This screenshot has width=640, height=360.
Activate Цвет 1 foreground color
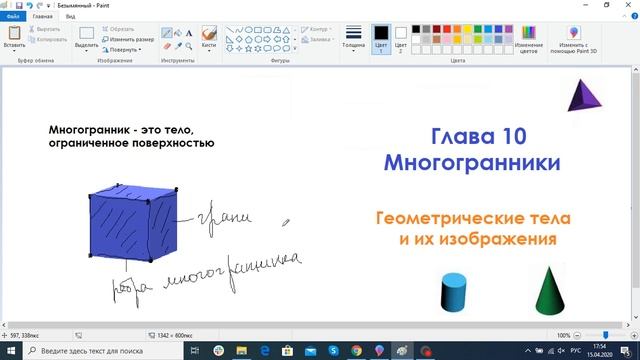click(x=381, y=39)
